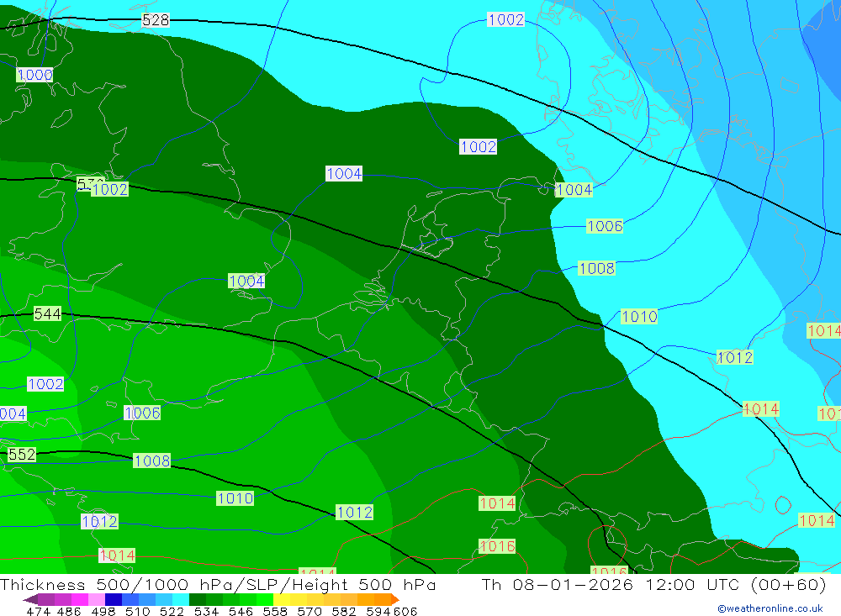Click the red "1016" label below the red 1014
The width and height of the screenshot is (841, 616).
[497, 546]
